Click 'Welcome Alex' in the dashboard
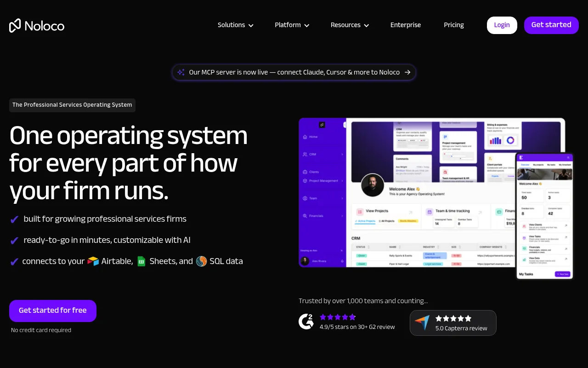Viewport: 588px width, 368px height. [x=404, y=189]
